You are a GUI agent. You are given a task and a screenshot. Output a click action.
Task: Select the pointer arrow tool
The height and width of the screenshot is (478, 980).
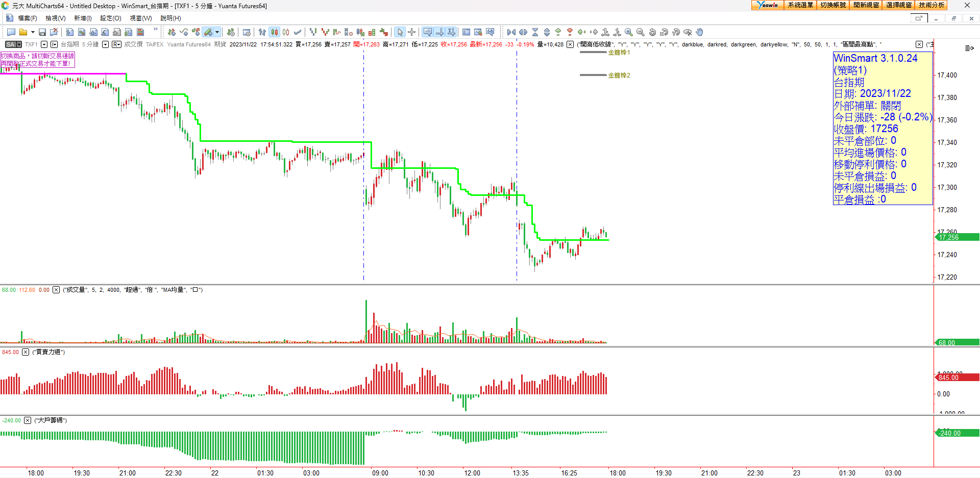[400, 32]
